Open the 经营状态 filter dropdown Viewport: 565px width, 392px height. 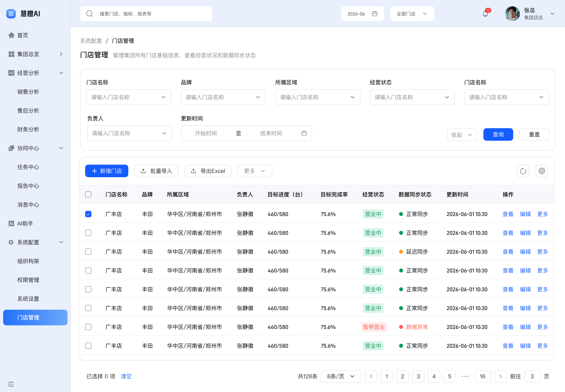[412, 97]
